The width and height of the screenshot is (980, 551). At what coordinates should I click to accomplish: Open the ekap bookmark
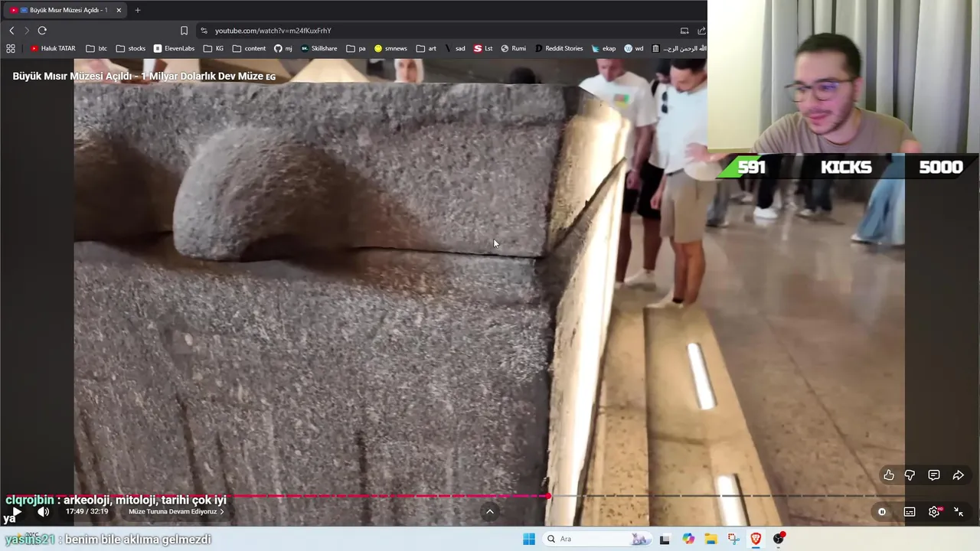tap(603, 48)
